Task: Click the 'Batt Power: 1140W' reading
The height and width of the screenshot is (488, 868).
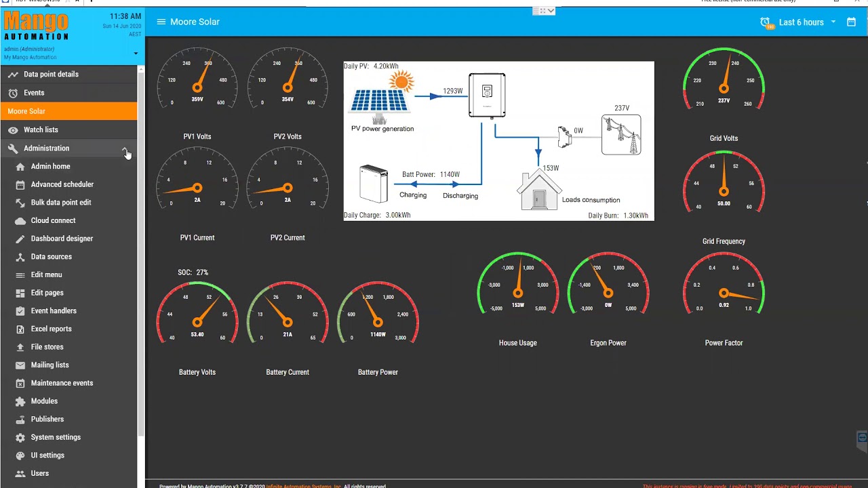Action: click(431, 174)
